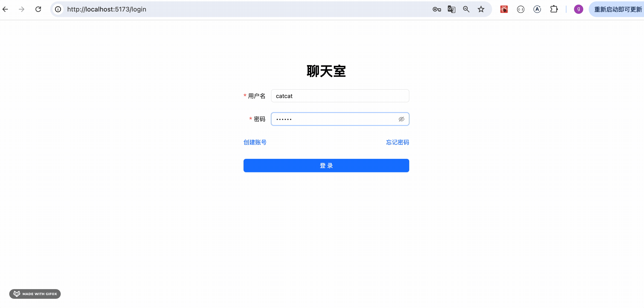Open the 忘记密码 forgot password link
The height and width of the screenshot is (308, 644).
pos(397,142)
